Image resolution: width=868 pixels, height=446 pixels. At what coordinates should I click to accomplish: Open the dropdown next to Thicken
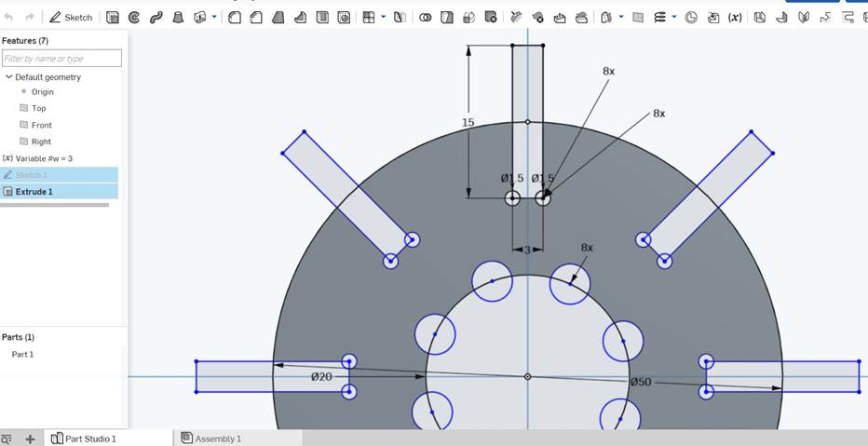pos(214,17)
